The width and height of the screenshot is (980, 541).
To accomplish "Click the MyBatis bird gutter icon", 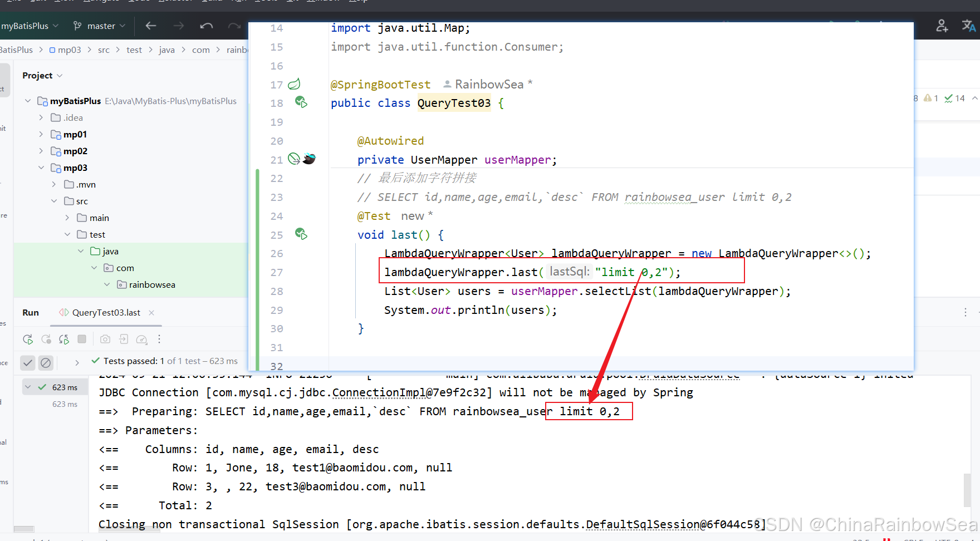I will click(x=310, y=159).
